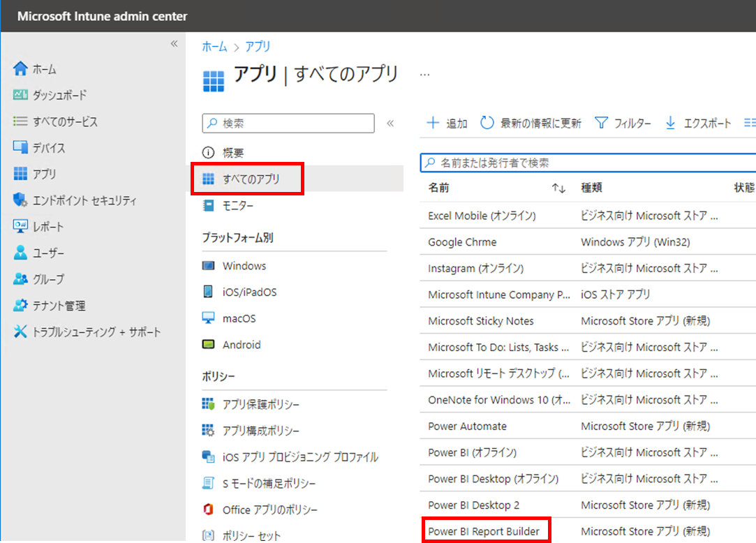The width and height of the screenshot is (756, 543).
Task: Click the 概要 info circle icon
Action: (x=208, y=152)
